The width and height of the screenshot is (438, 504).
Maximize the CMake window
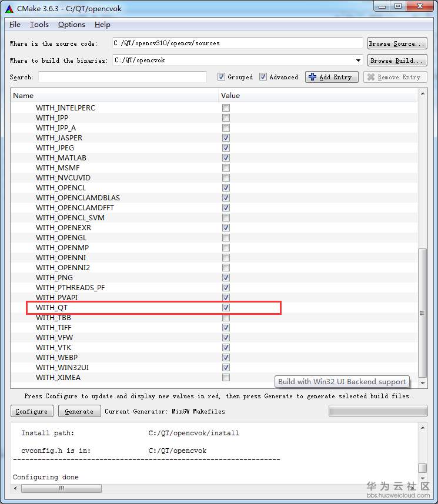(x=398, y=6)
